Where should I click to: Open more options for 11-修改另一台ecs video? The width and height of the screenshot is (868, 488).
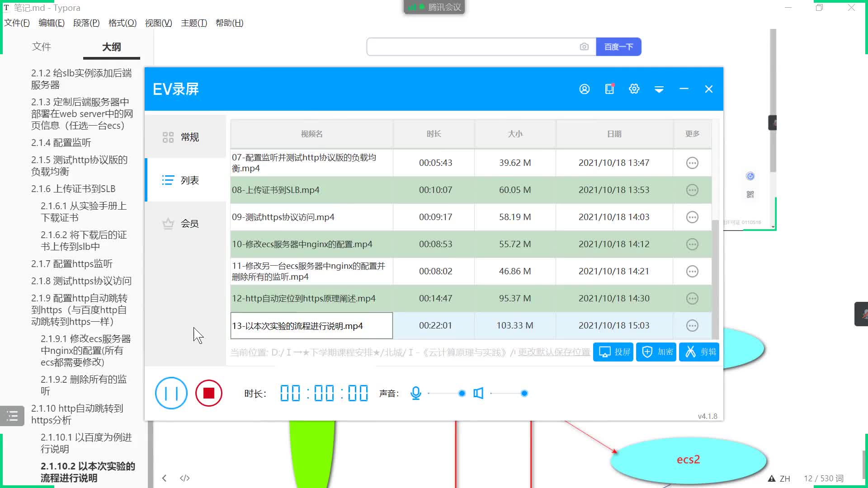point(692,271)
